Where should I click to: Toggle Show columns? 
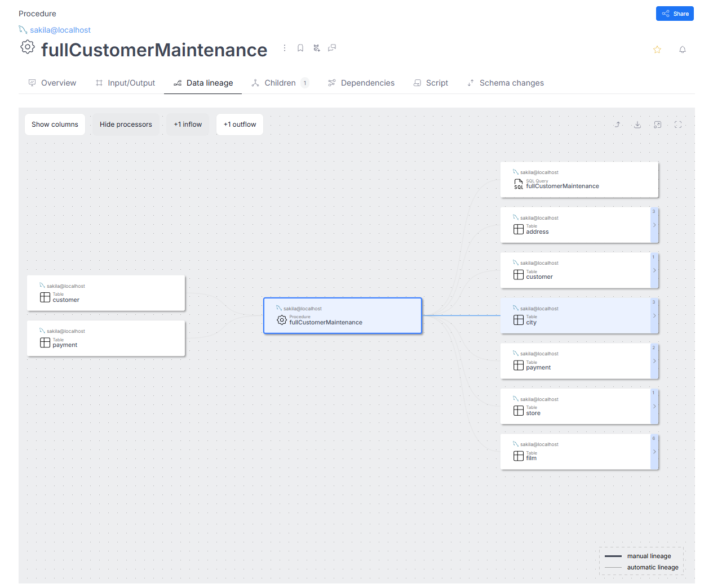click(55, 124)
